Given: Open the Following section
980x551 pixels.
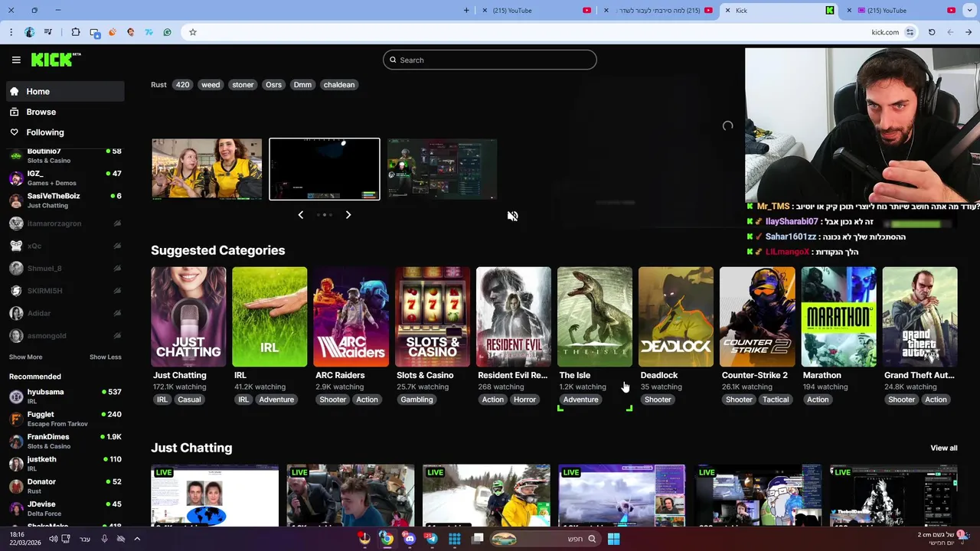Looking at the screenshot, I should [65, 132].
